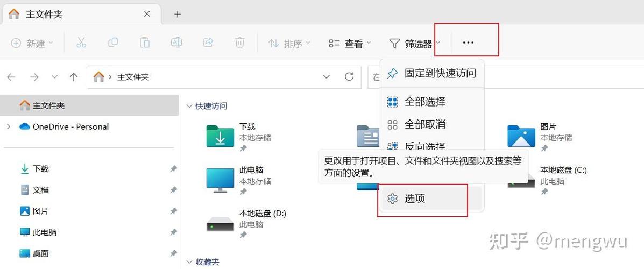This screenshot has height=269, width=644.
Task: Click pin icon next to 文档 in sidebar
Action: coord(173,190)
